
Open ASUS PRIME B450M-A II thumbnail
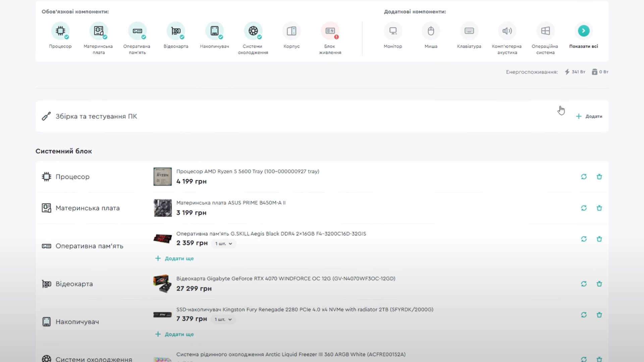pos(163,208)
